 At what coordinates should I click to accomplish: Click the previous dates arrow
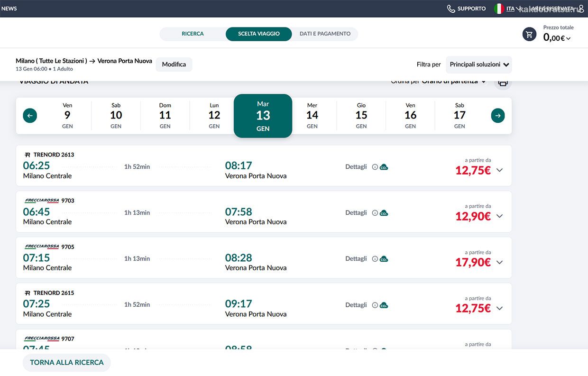pos(30,116)
